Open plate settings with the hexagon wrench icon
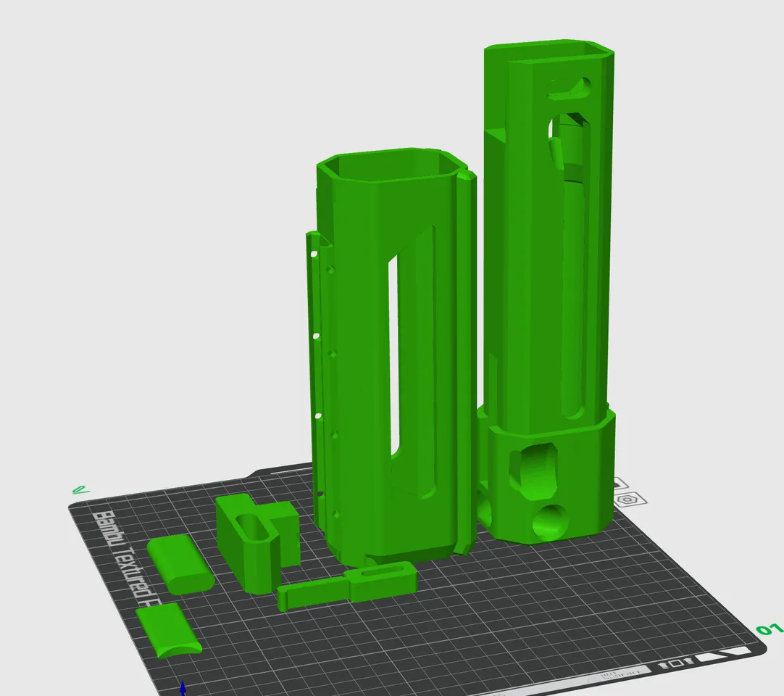Viewport: 784px width, 696px height. [x=627, y=500]
